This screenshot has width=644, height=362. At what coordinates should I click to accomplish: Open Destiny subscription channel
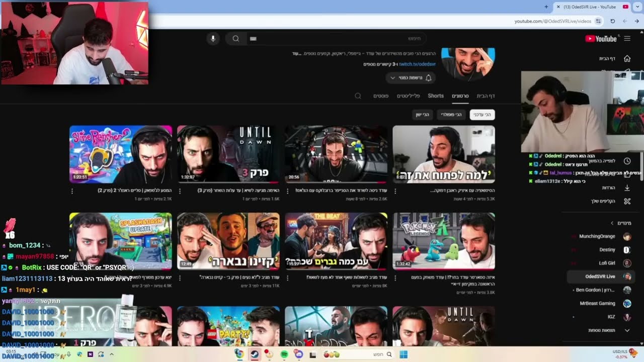point(601,250)
